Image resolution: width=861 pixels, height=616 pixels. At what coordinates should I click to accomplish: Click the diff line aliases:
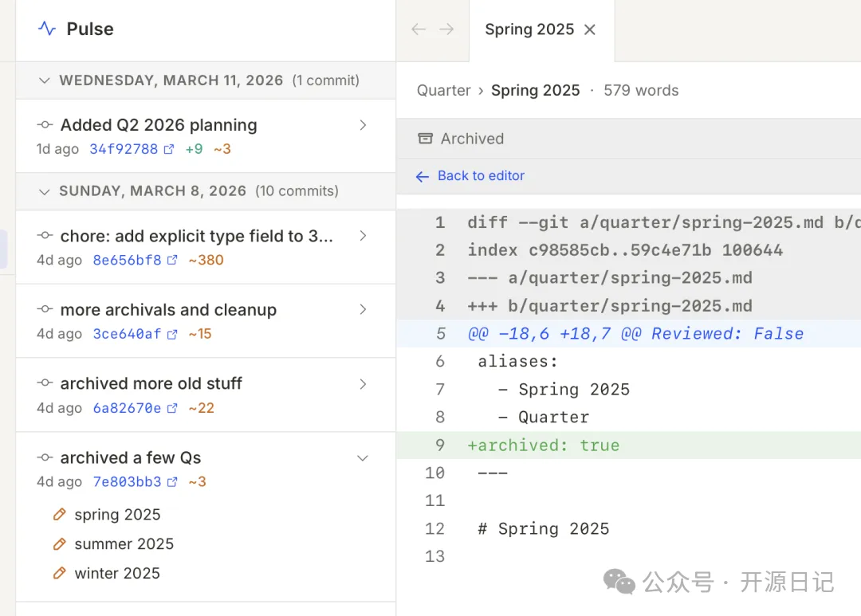(x=629, y=362)
